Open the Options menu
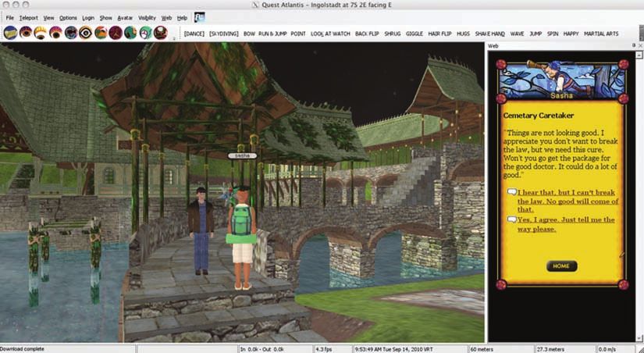This screenshot has width=644, height=353. 68,18
